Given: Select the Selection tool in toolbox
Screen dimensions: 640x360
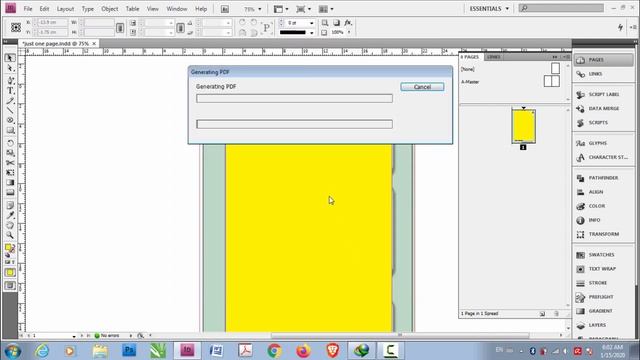Looking at the screenshot, I should [10, 58].
